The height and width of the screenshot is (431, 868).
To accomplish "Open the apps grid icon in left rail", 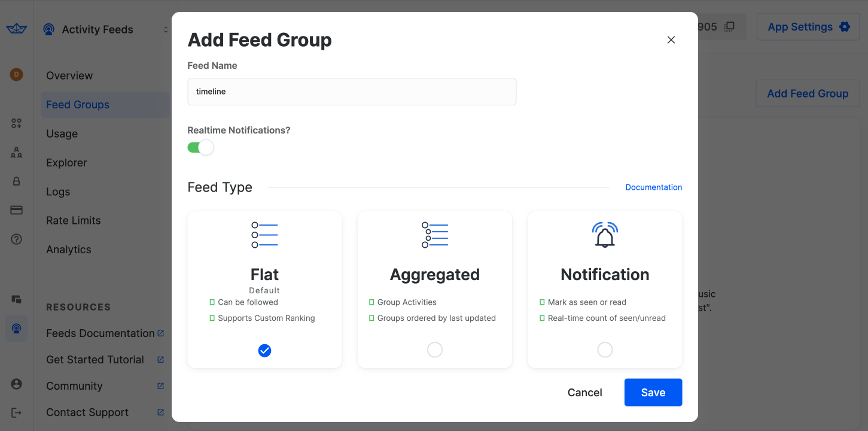I will tap(17, 123).
